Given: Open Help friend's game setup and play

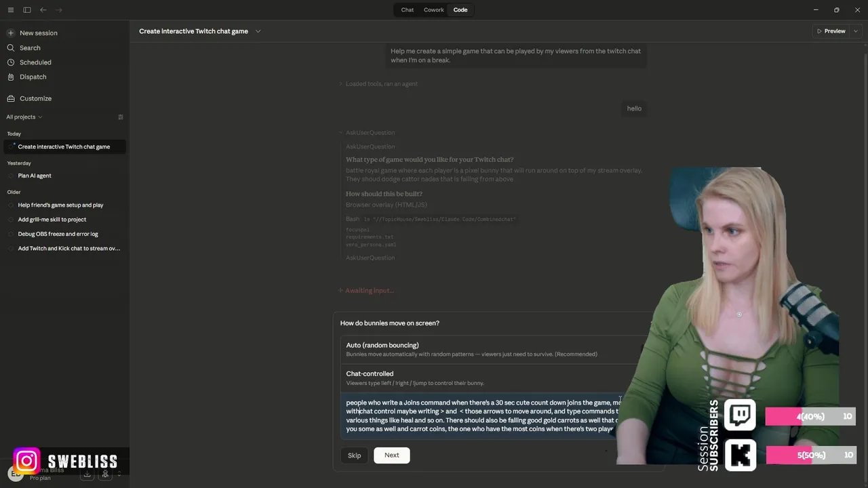Looking at the screenshot, I should (x=64, y=205).
